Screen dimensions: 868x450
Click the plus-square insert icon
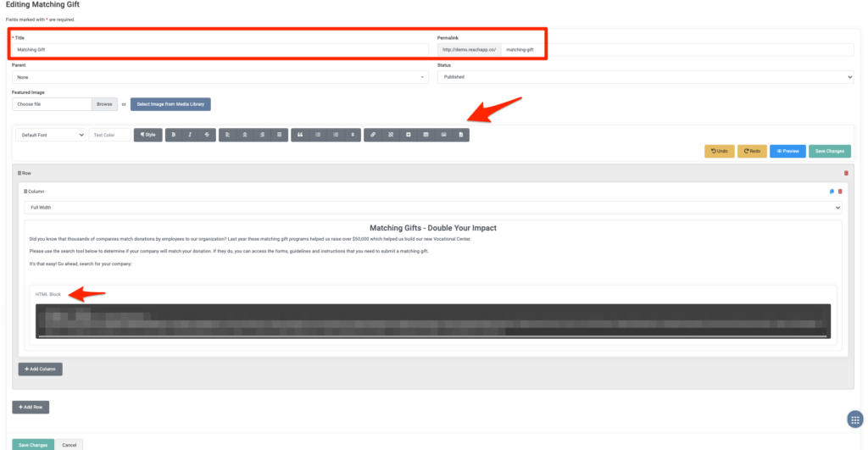coord(409,135)
